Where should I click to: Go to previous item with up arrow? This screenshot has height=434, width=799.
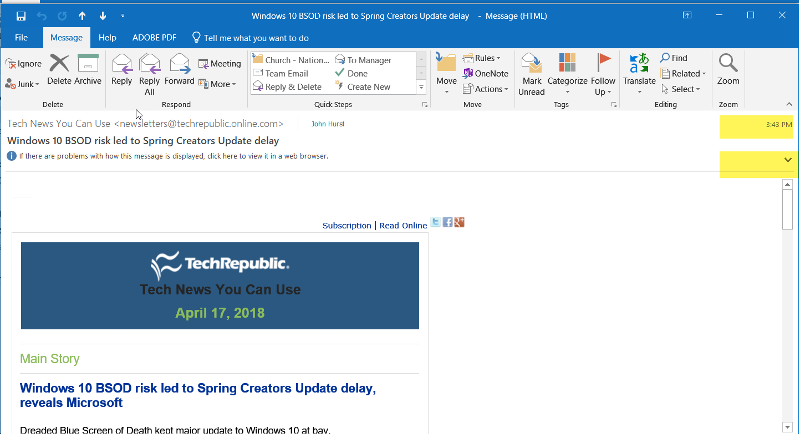(x=82, y=16)
